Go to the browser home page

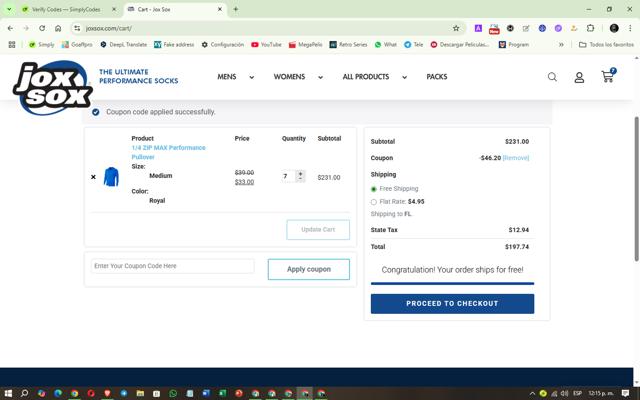[58, 28]
